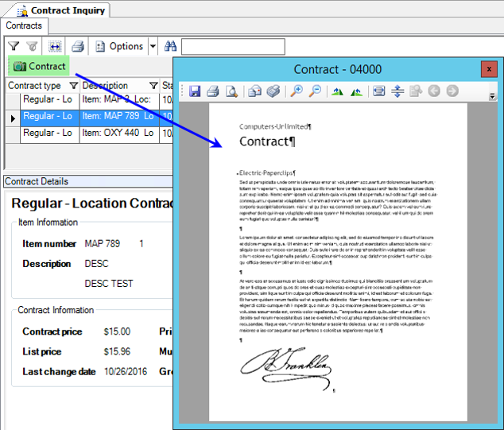Click the green Contract button

tap(39, 67)
